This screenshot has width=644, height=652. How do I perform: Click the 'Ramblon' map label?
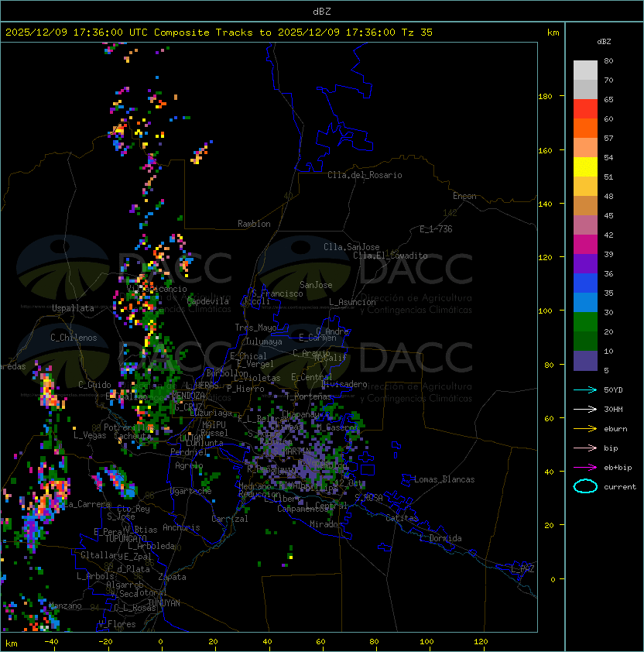tap(254, 224)
